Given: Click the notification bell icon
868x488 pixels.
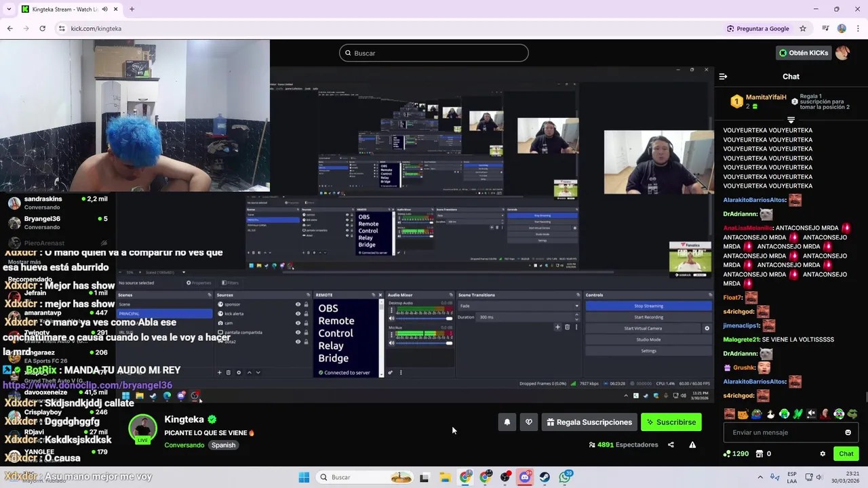Looking at the screenshot, I should click(x=507, y=422).
